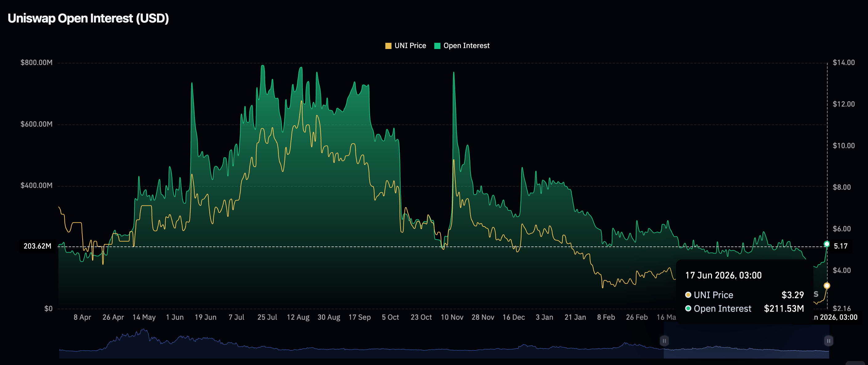Click the "10 Nov" date label
This screenshot has width=868, height=365.
pos(452,318)
